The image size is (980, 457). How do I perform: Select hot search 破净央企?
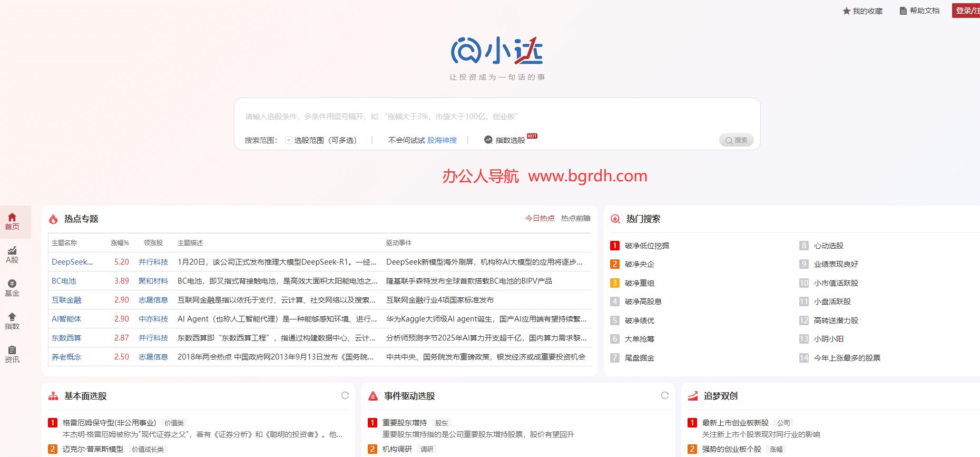(640, 264)
